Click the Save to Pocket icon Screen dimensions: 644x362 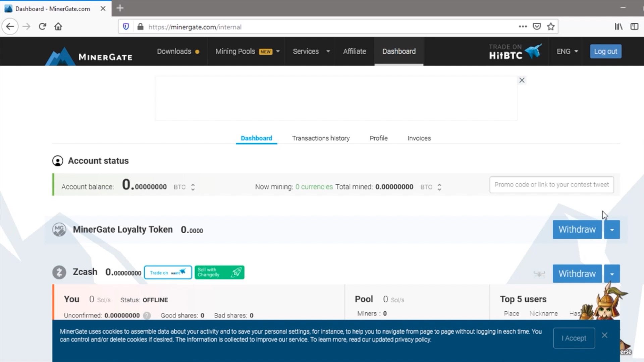[x=537, y=26]
